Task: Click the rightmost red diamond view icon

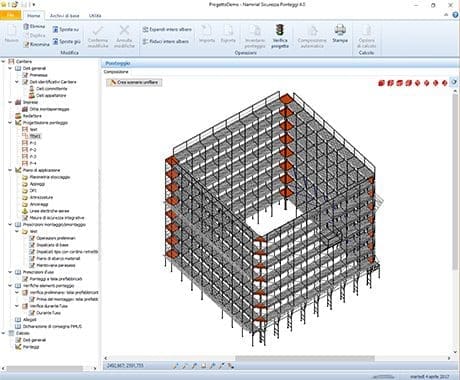Action: click(444, 83)
